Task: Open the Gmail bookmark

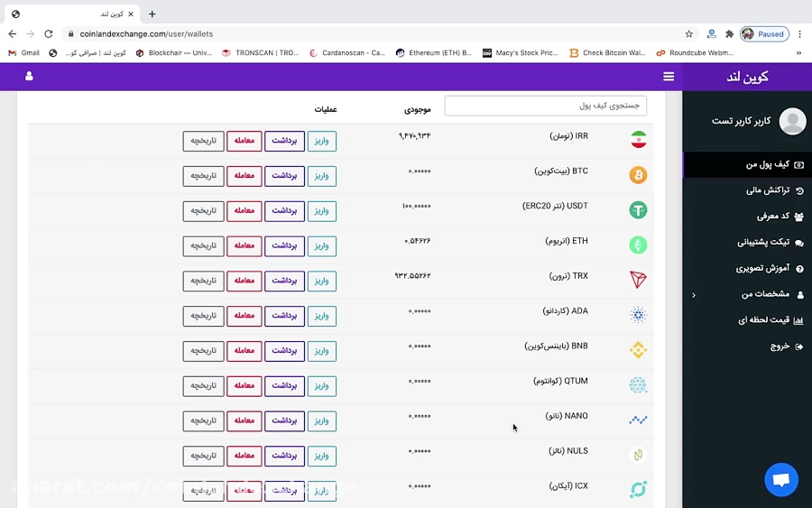Action: [x=23, y=53]
